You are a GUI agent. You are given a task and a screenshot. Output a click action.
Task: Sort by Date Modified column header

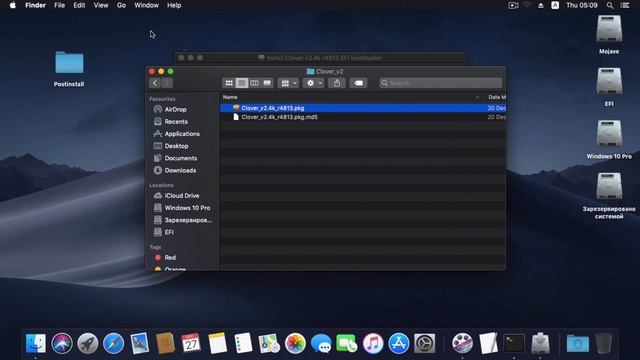496,97
